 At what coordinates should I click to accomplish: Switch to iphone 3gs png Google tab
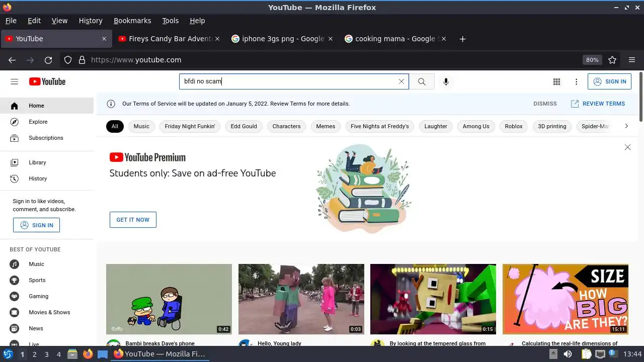tap(283, 39)
